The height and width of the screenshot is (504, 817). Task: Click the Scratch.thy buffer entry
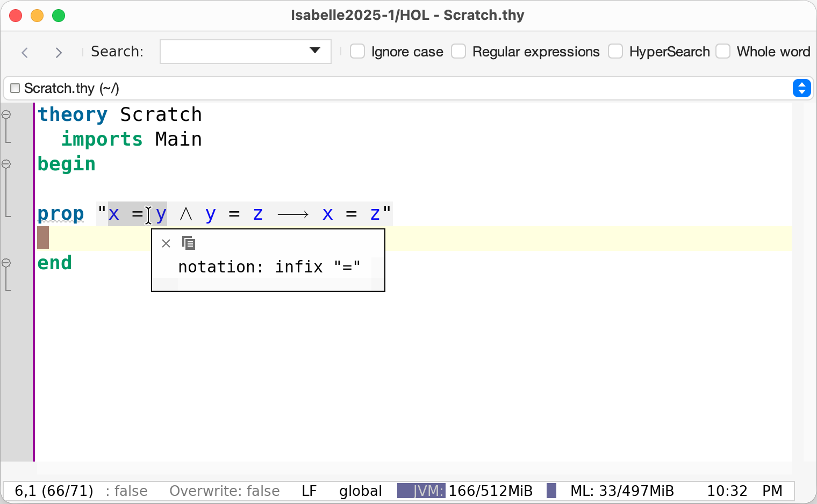tap(71, 88)
